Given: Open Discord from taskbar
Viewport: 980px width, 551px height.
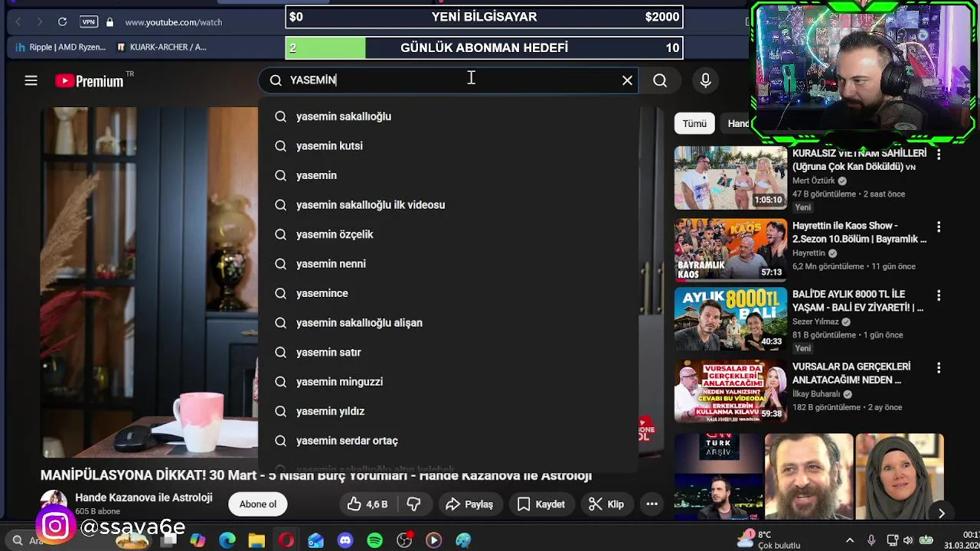Looking at the screenshot, I should (345, 540).
